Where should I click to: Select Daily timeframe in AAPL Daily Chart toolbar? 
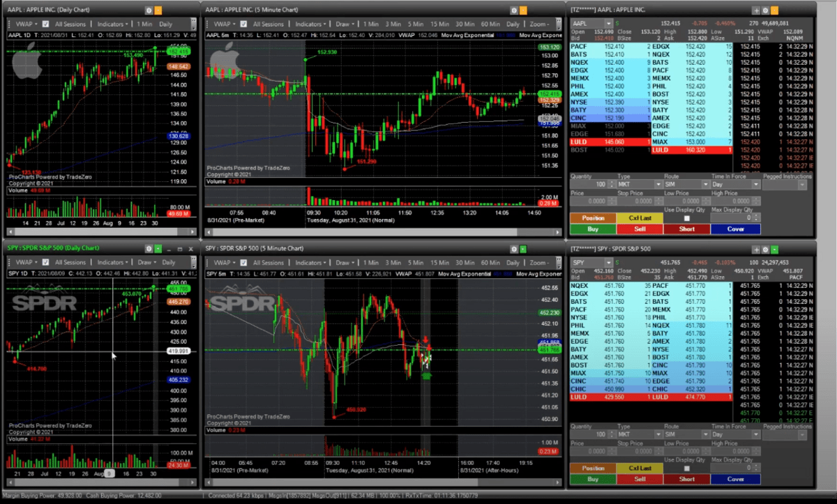pos(166,24)
